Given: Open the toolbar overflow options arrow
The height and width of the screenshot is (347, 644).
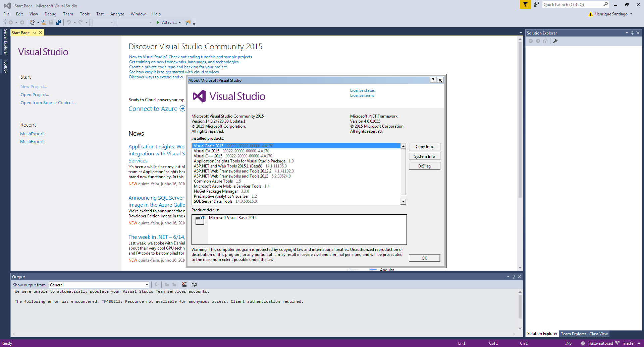Looking at the screenshot, I should coord(194,24).
